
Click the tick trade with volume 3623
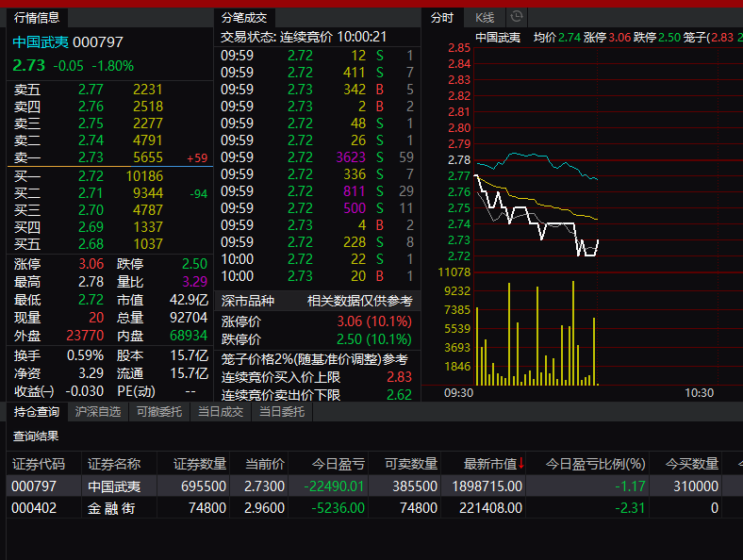(317, 157)
